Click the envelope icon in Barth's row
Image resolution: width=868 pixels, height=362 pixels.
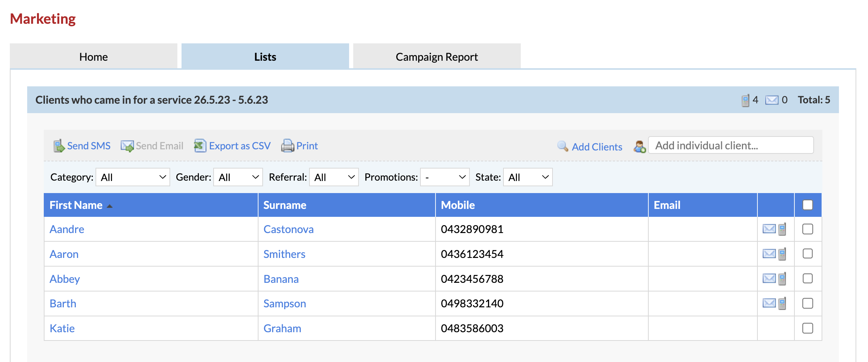[x=769, y=303]
